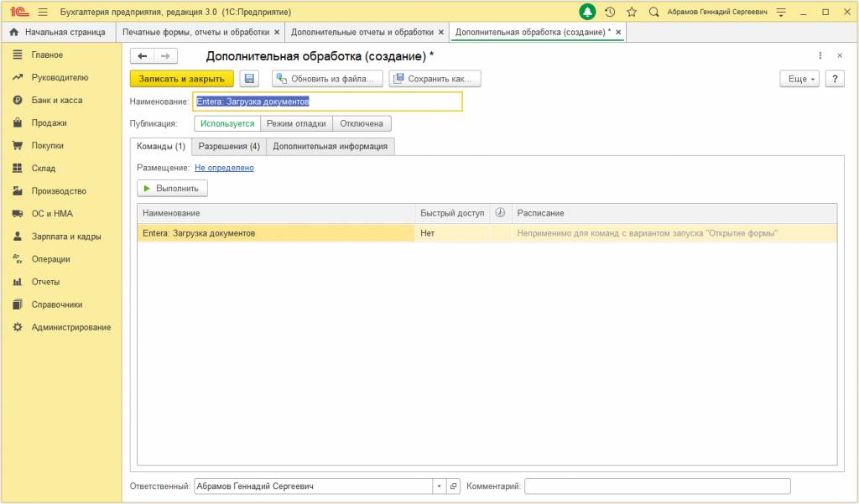Click Обновить из файла button
859x504 pixels.
pyautogui.click(x=328, y=79)
